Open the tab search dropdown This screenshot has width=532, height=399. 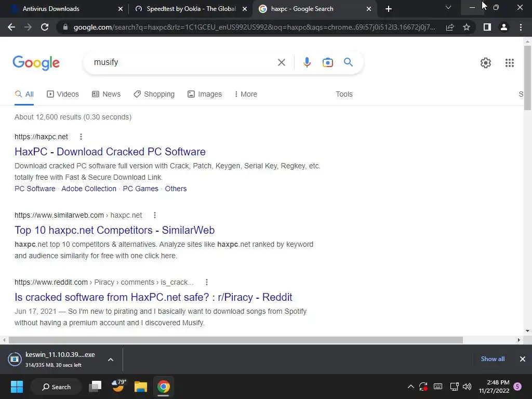click(x=448, y=7)
